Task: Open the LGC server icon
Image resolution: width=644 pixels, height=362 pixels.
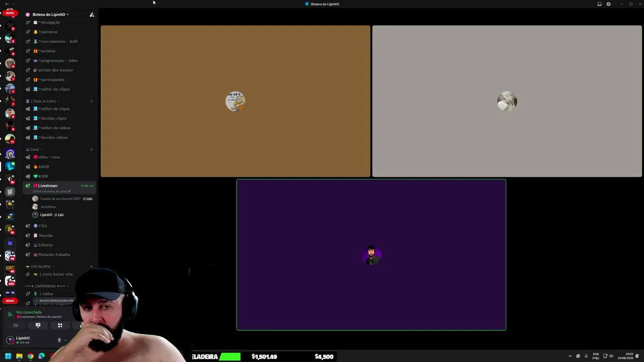Action: [10, 268]
